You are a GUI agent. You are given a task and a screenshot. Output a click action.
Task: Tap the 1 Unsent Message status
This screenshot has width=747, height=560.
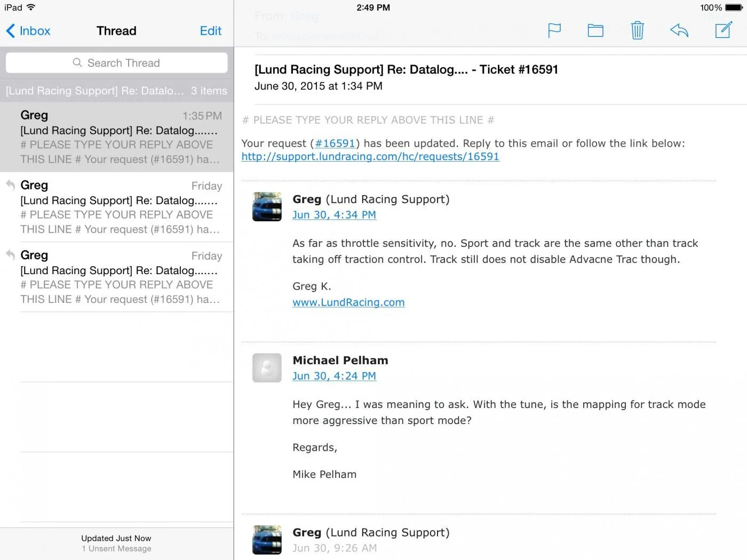pos(116,549)
